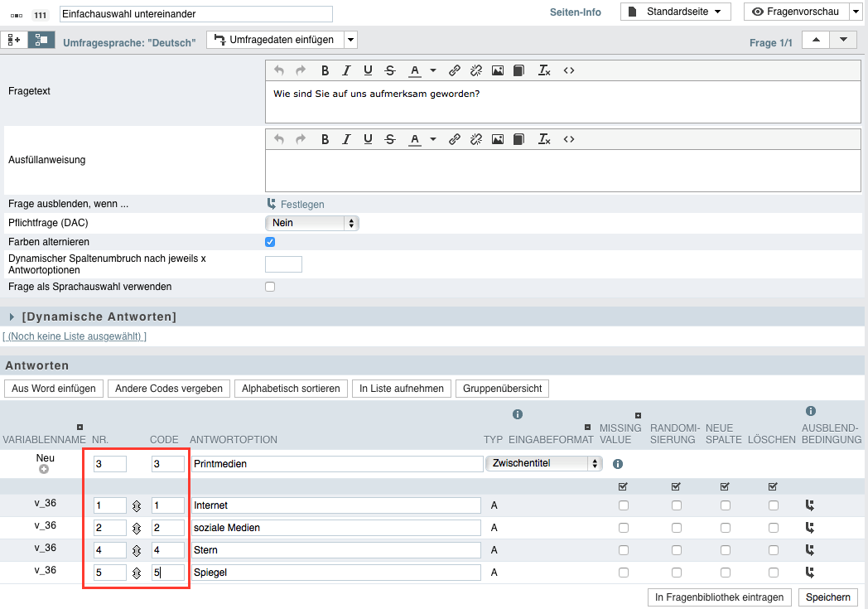Click bold icon in Fragetext editor toolbar
Image resolution: width=868 pixels, height=609 pixels.
coord(325,70)
